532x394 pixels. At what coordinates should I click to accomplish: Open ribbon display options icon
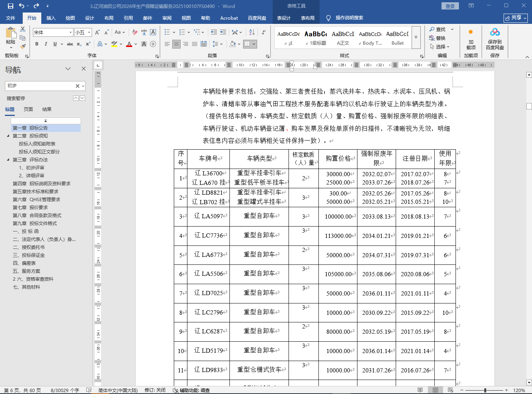coord(471,6)
